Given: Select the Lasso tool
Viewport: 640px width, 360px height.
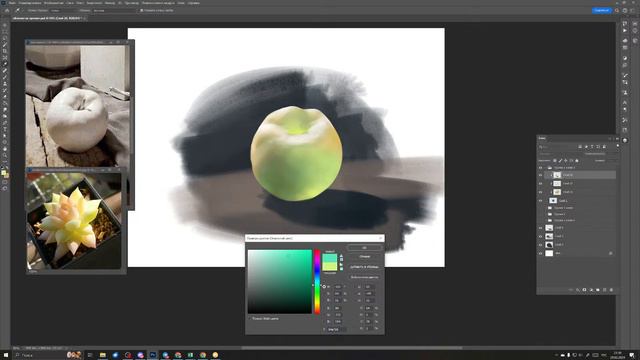Looking at the screenshot, I should (5, 38).
